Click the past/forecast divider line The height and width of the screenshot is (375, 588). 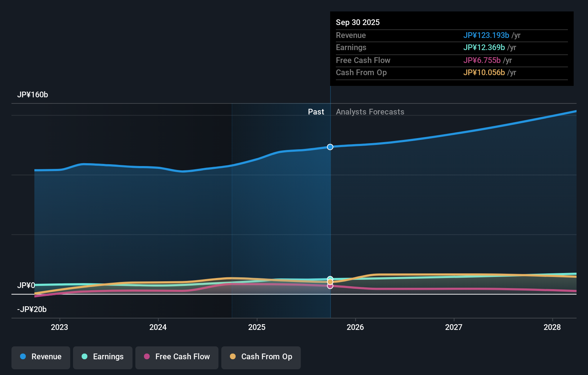(x=330, y=215)
